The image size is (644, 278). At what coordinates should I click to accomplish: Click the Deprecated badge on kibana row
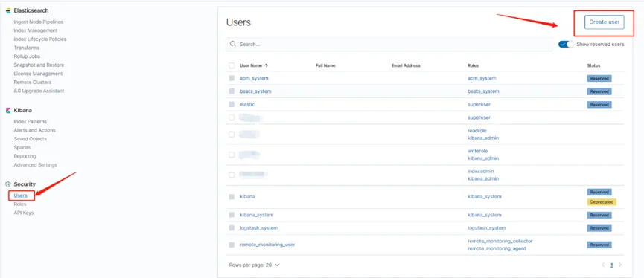[602, 202]
